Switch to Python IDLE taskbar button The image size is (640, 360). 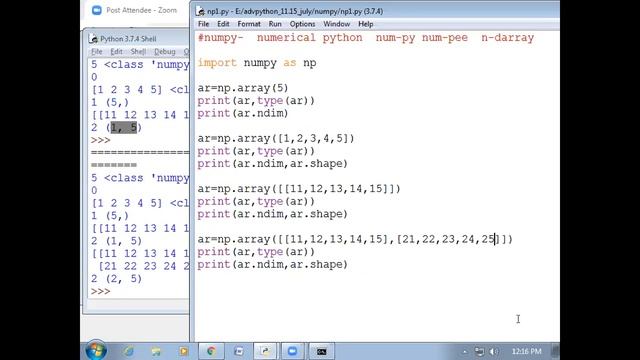(265, 351)
